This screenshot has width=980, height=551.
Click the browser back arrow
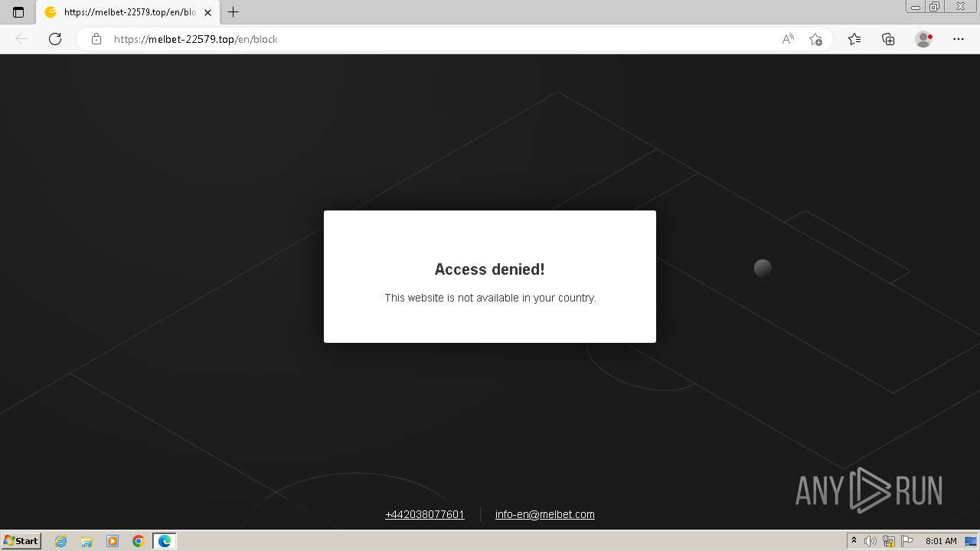point(21,39)
